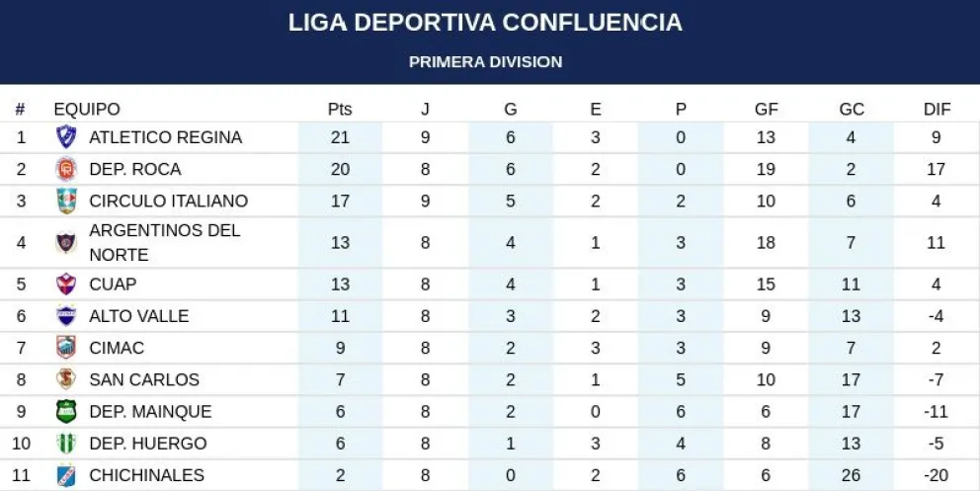Click the LIGA DEPORTIVA CONFLUENCIA title
This screenshot has height=491, width=980.
(485, 23)
